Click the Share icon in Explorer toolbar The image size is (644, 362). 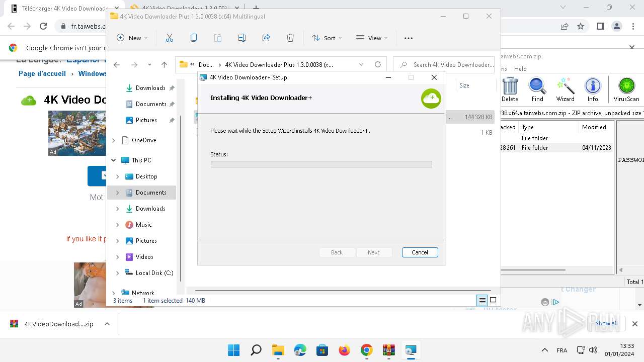point(266,38)
